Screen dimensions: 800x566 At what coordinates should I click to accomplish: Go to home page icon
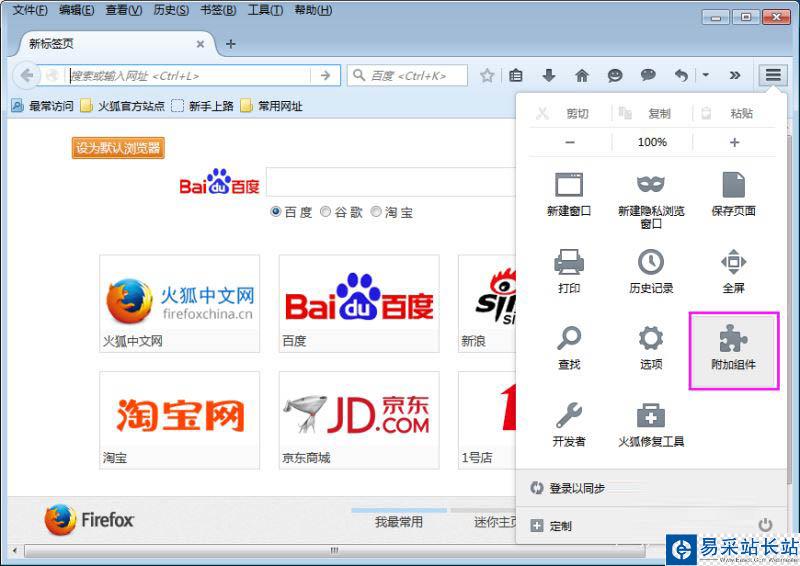point(582,76)
